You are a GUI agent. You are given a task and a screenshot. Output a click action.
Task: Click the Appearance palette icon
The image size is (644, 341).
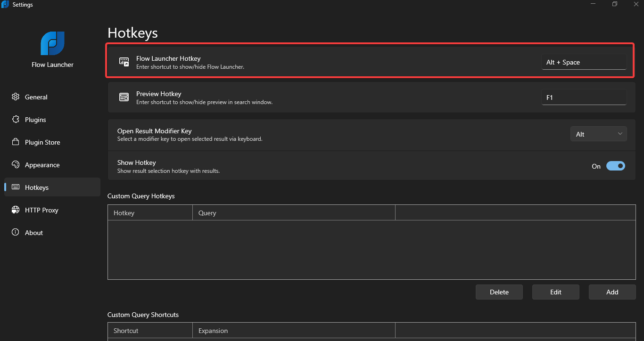coord(16,165)
